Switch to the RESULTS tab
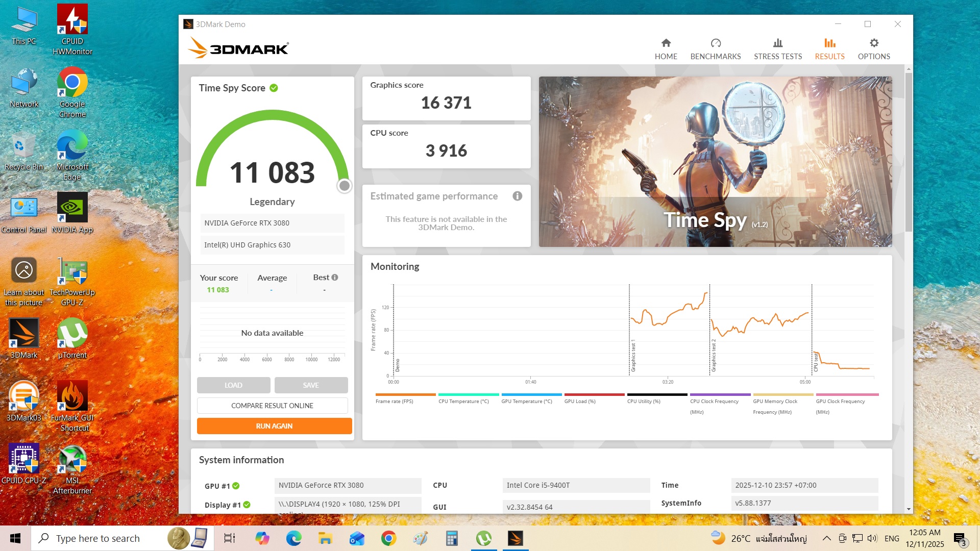 [x=829, y=49]
